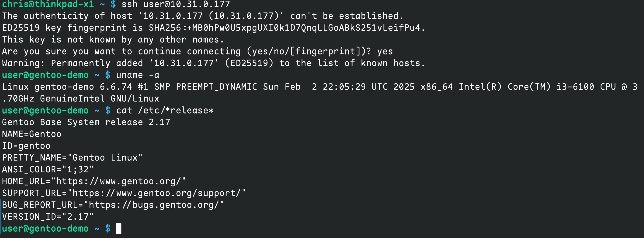
Task: Click the NAME=Gentoo output line
Action: click(32, 134)
